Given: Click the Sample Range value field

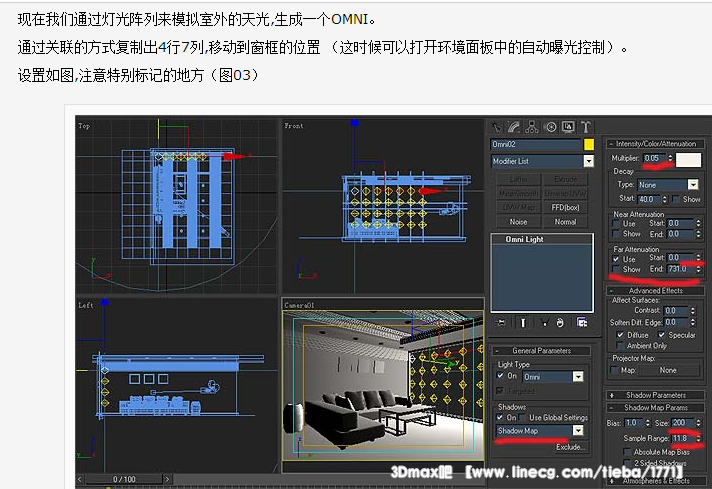Looking at the screenshot, I should [682, 439].
